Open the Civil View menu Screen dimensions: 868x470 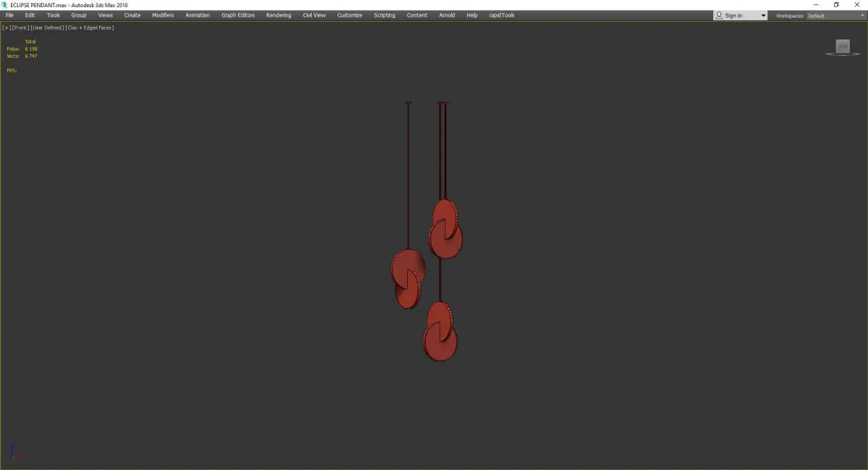(x=314, y=15)
